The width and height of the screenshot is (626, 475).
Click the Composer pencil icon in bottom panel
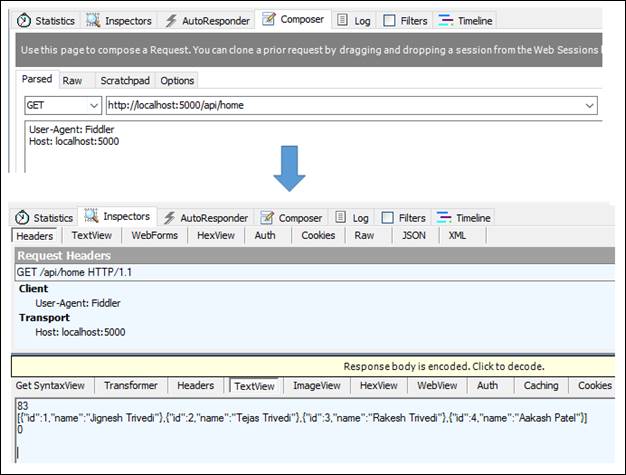click(x=267, y=218)
